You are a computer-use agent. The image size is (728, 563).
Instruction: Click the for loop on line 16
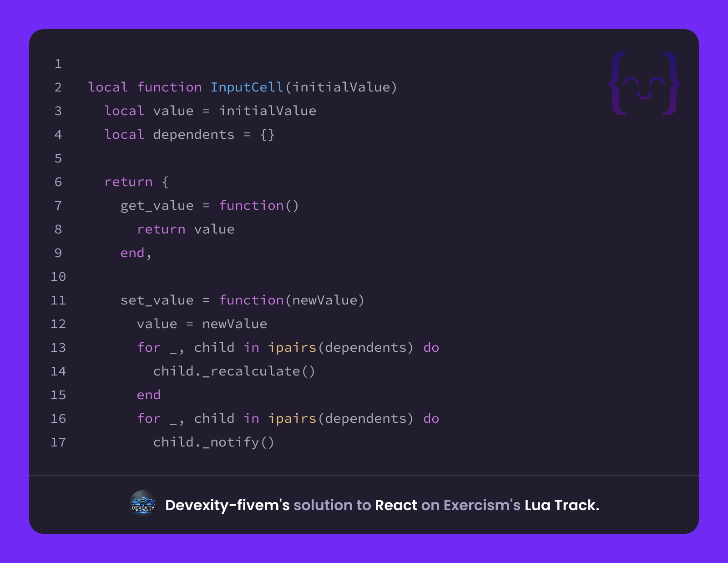(x=288, y=419)
